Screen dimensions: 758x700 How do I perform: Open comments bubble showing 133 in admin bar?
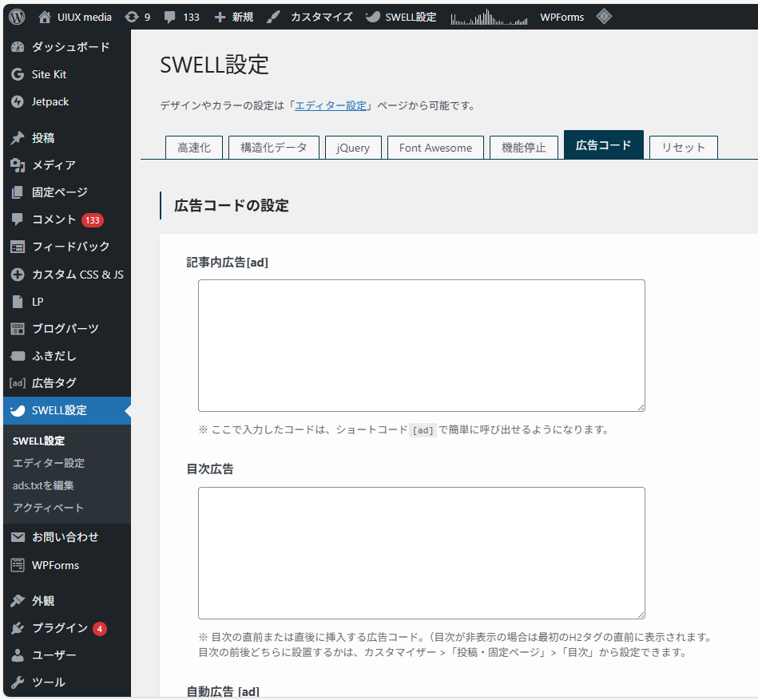click(x=181, y=16)
